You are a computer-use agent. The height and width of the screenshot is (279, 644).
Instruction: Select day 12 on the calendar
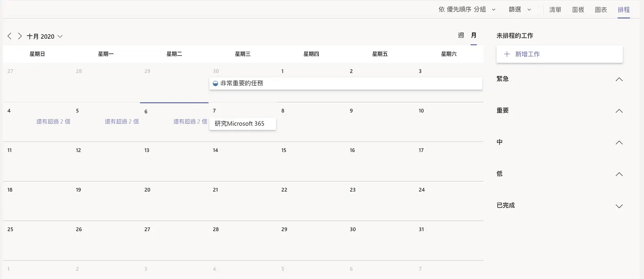pyautogui.click(x=78, y=150)
